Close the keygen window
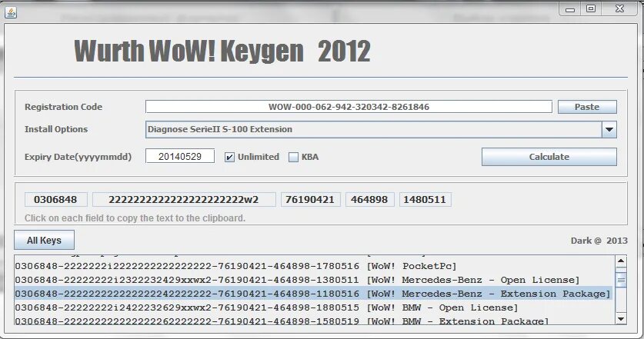 coord(620,8)
